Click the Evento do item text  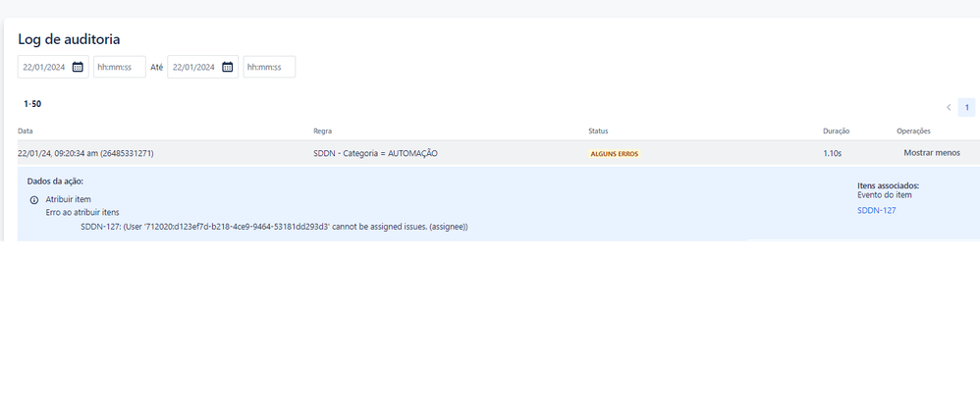885,195
